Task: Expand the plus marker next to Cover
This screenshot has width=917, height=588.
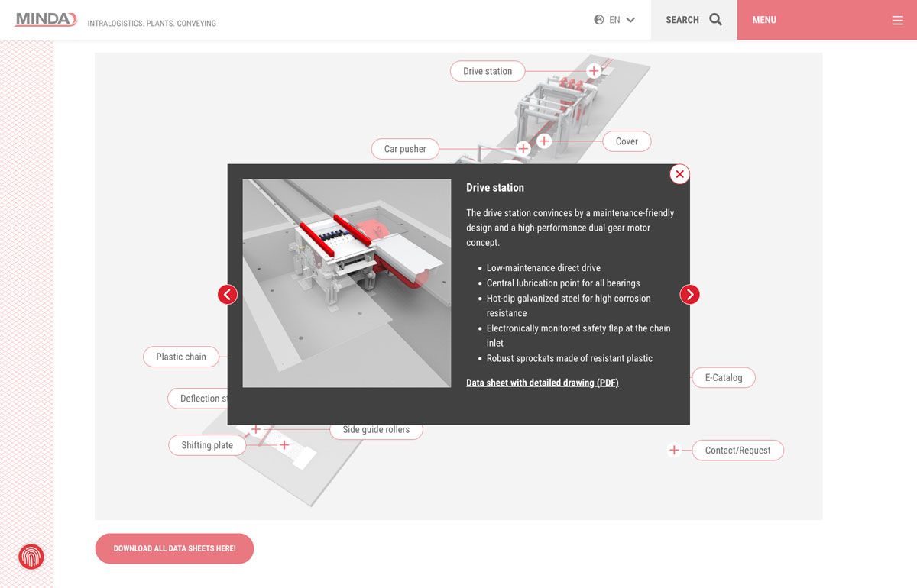Action: (543, 141)
